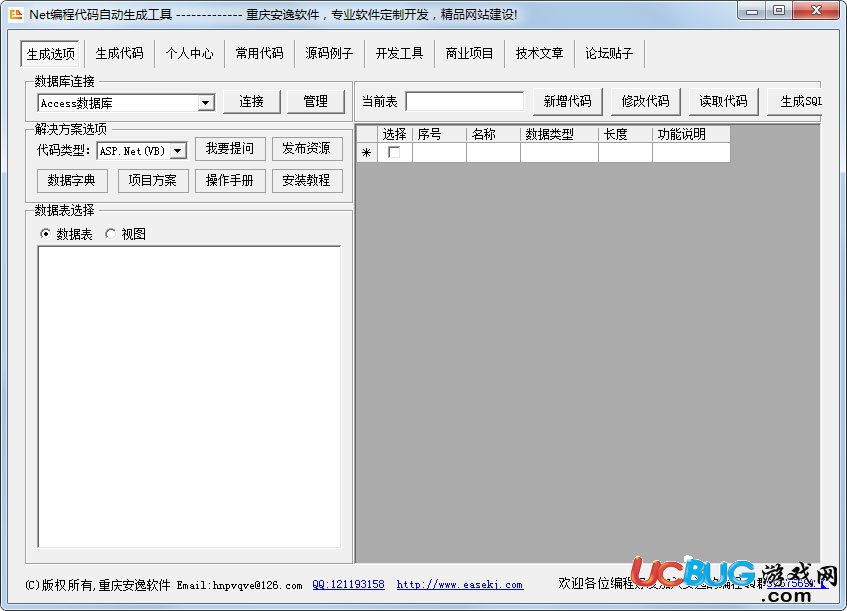Open the 安装教程 button

tap(307, 180)
